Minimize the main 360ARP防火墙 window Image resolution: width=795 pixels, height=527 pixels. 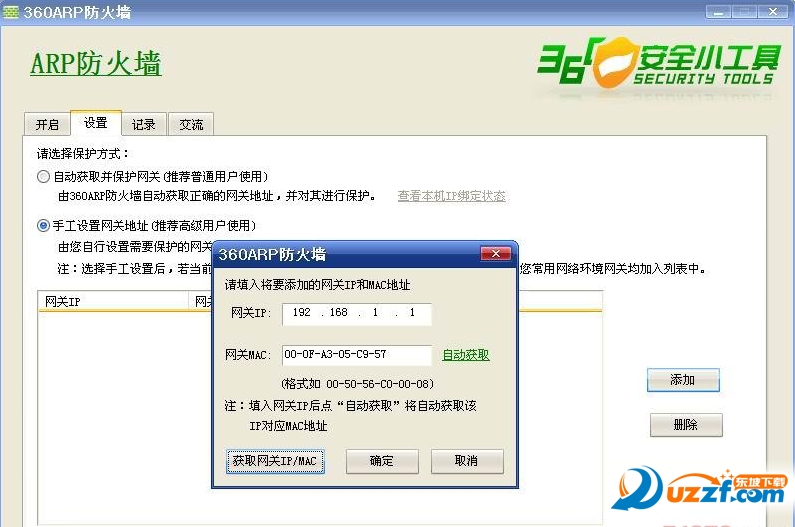(718, 12)
